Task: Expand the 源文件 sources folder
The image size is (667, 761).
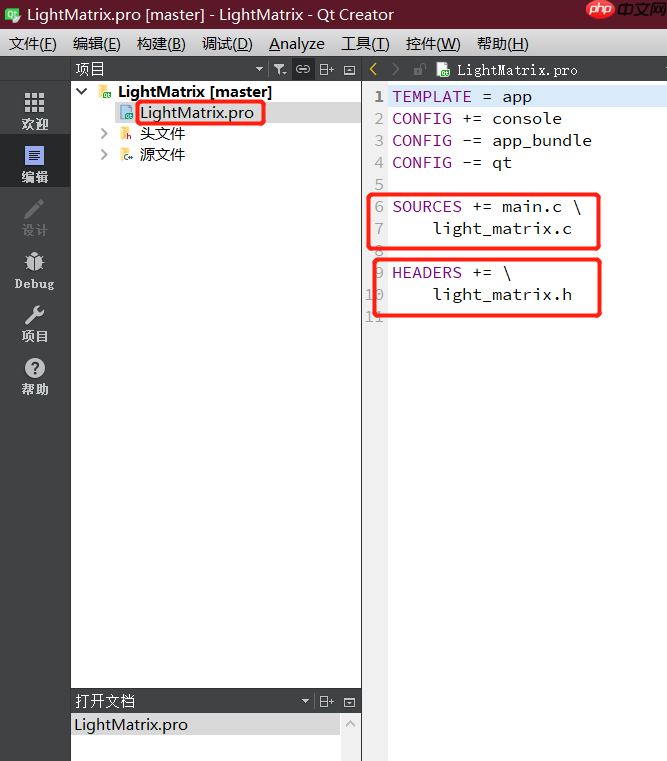Action: 104,154
